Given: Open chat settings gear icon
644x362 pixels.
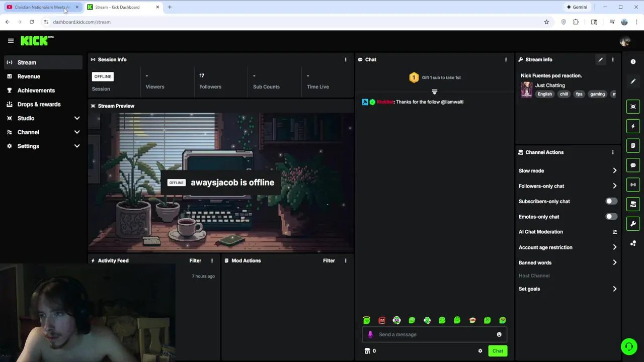Looking at the screenshot, I should (480, 351).
